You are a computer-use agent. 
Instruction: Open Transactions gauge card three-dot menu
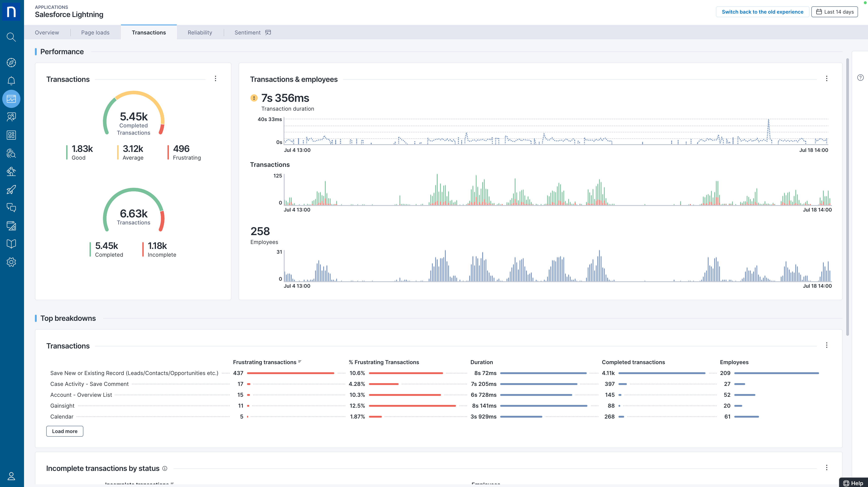(215, 78)
